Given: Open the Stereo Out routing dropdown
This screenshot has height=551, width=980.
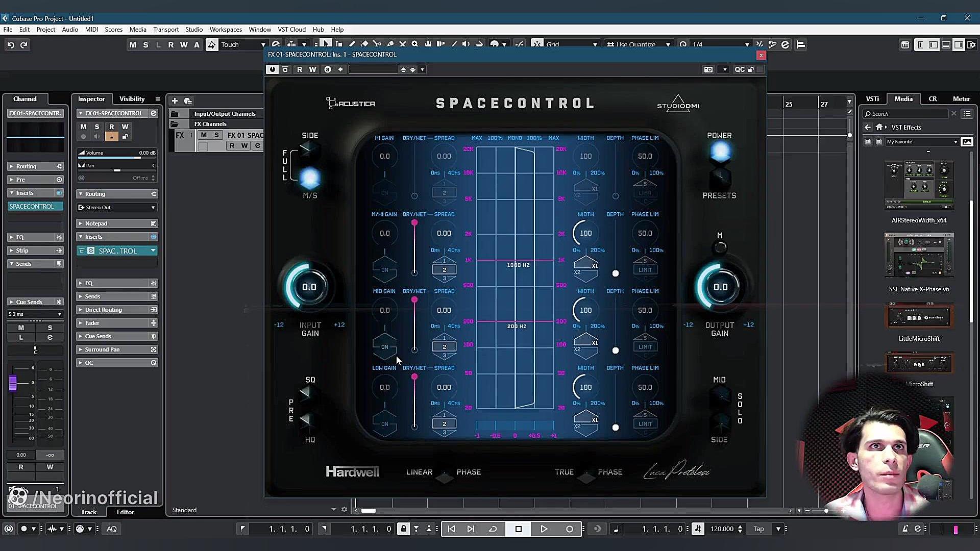Looking at the screenshot, I should pyautogui.click(x=117, y=208).
